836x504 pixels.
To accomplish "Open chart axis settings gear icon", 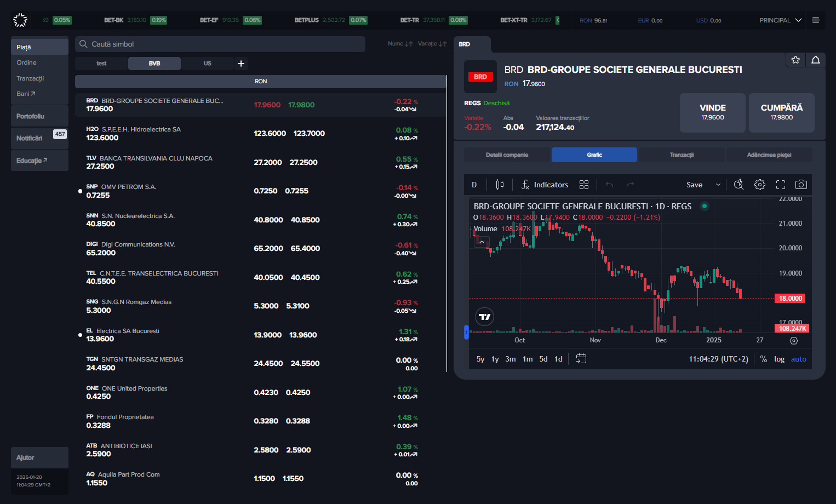I will click(x=794, y=341).
